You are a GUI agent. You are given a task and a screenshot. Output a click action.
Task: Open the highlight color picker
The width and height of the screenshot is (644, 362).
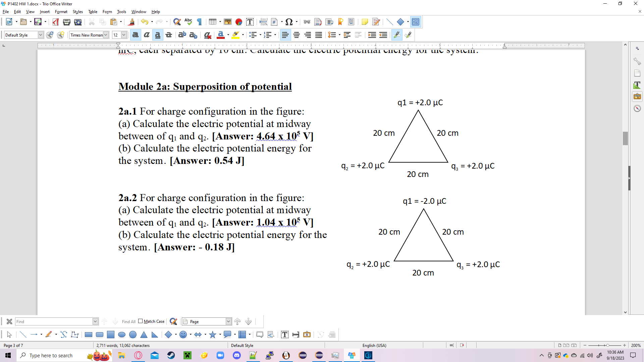[x=242, y=35]
